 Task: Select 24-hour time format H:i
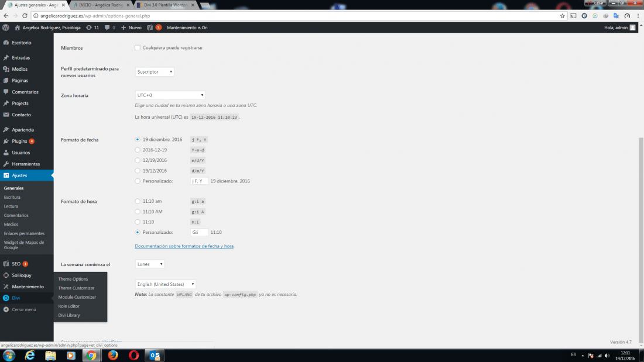coord(138,222)
